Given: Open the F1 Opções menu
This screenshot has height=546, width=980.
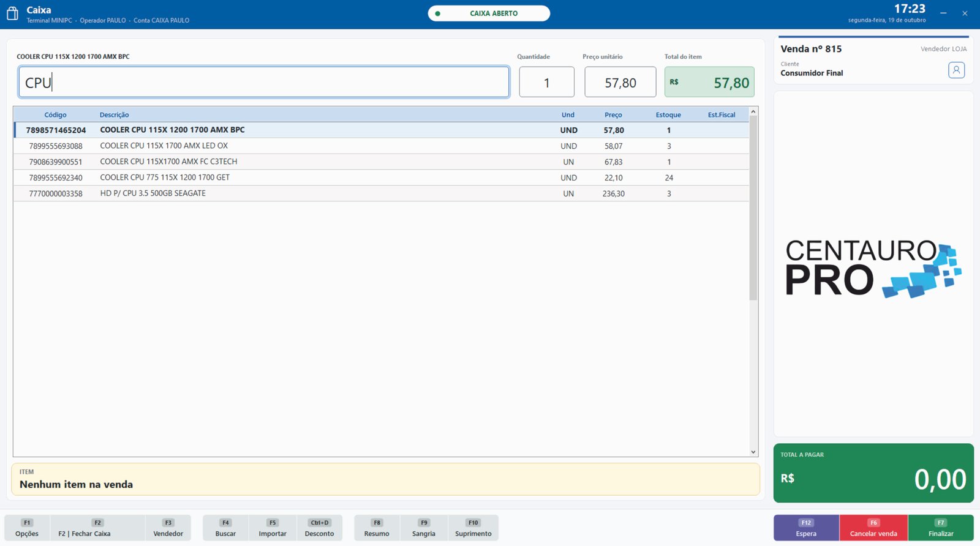Looking at the screenshot, I should pyautogui.click(x=27, y=528).
